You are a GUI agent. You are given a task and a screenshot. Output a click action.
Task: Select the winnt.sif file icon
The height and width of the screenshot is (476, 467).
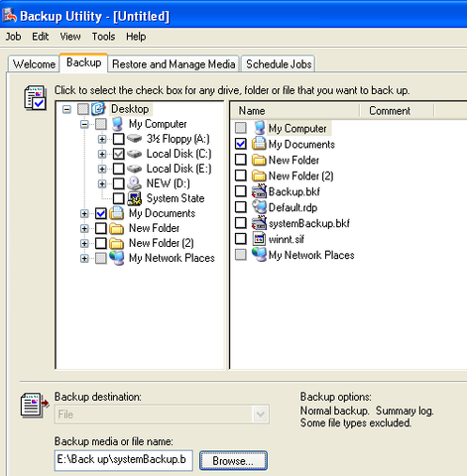(x=259, y=239)
